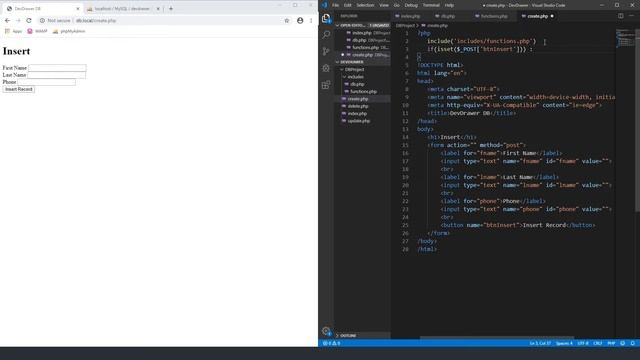Screen dimensions: 640x360
Task: Click the Split Editor icon
Action: (621, 16)
